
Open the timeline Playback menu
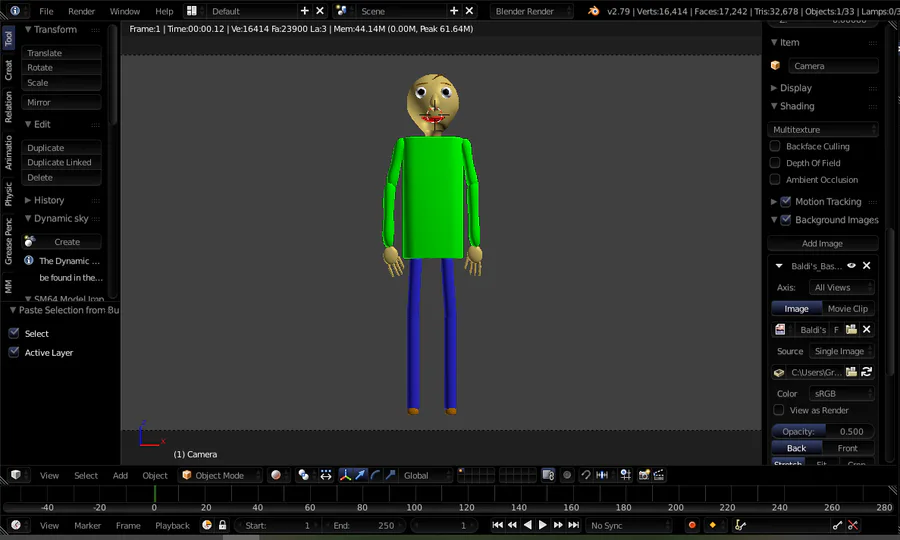pyautogui.click(x=172, y=525)
